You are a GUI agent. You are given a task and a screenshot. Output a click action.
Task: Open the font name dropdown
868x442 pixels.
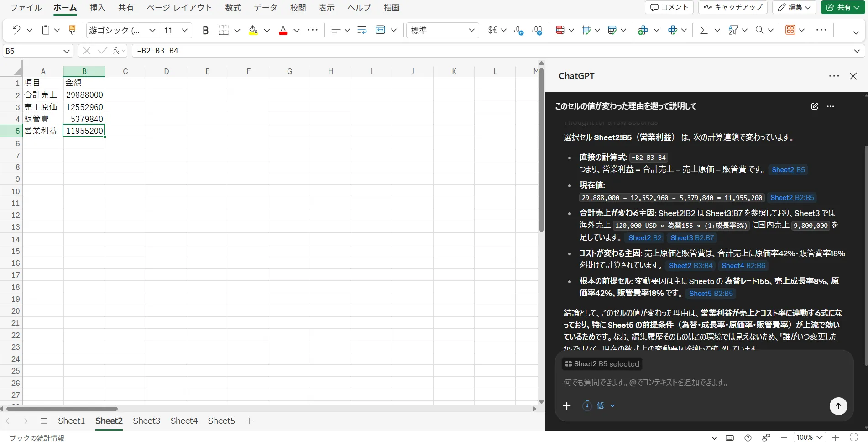[x=152, y=31]
